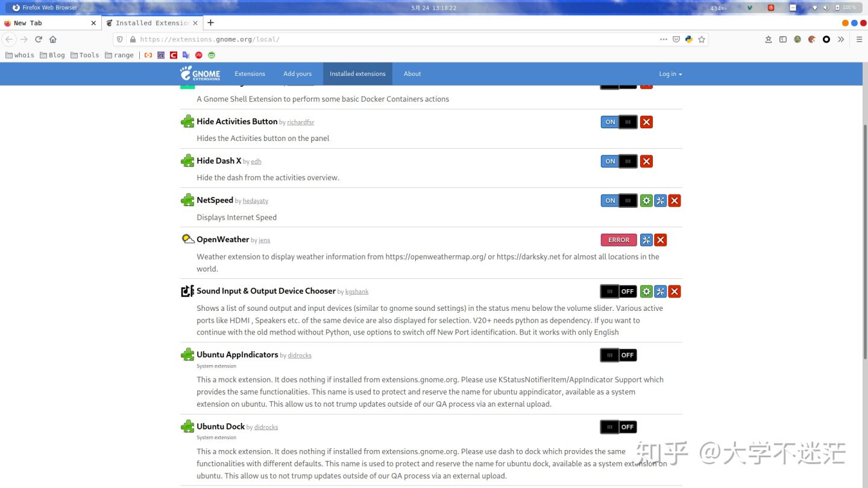Toggle Hide Dash X extension off
Screen dimensions: 868x488
pos(619,161)
